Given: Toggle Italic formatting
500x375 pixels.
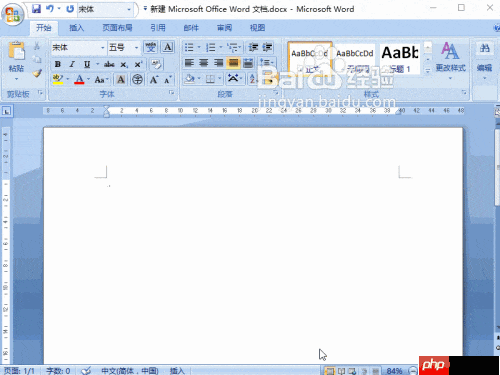Looking at the screenshot, I should pyautogui.click(x=72, y=64).
